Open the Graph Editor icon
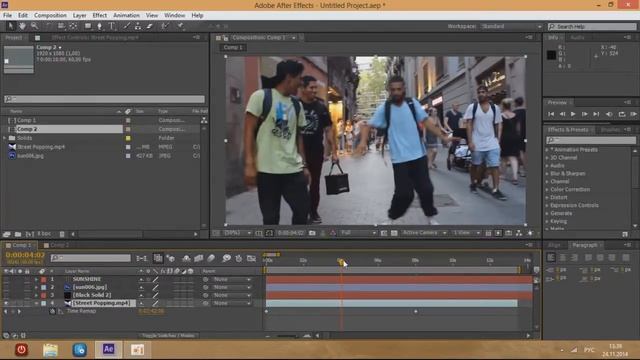Screen dimensions: 640x360 (251, 258)
